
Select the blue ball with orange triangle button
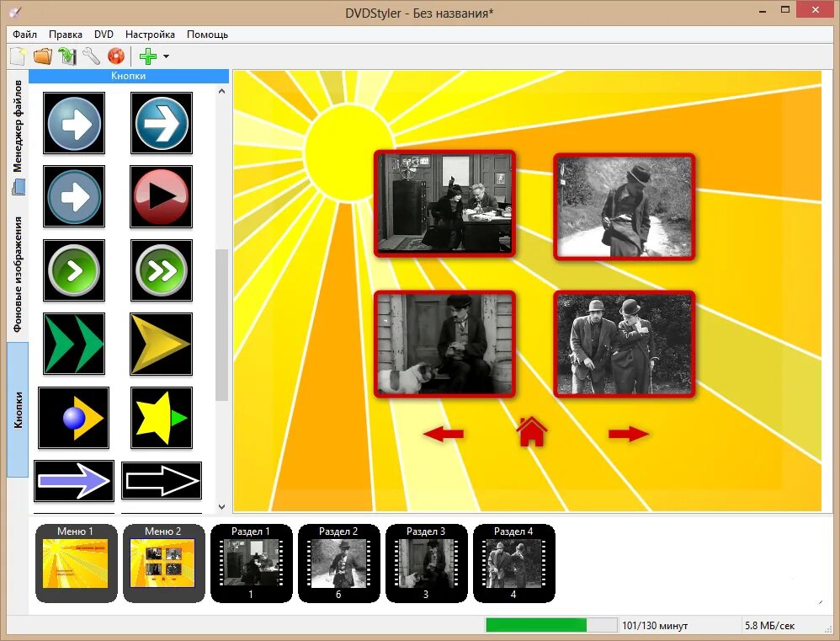[73, 418]
